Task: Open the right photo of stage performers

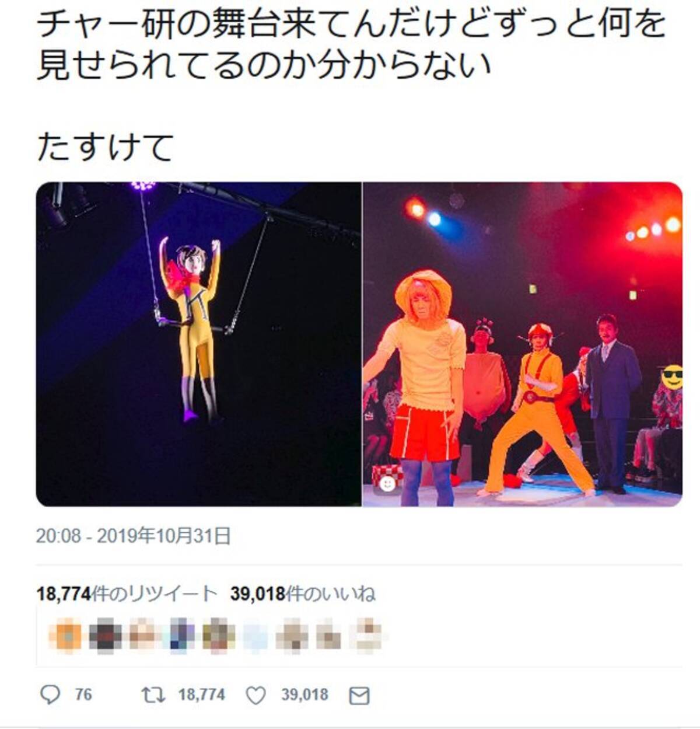Action: (x=523, y=344)
